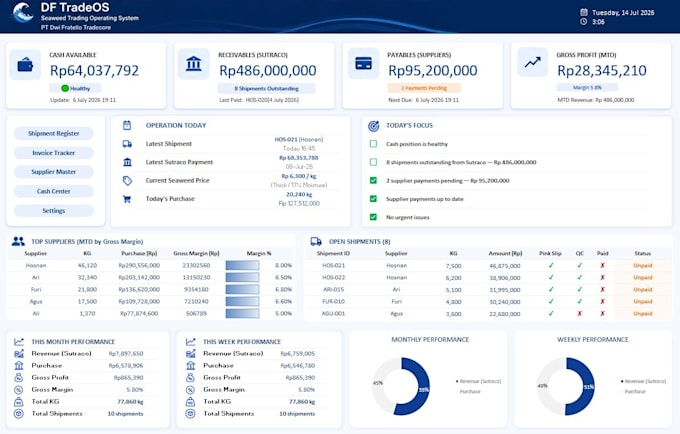Click the truck icon beside Open Shipments
Image resolution: width=680 pixels, height=434 pixels.
316,241
